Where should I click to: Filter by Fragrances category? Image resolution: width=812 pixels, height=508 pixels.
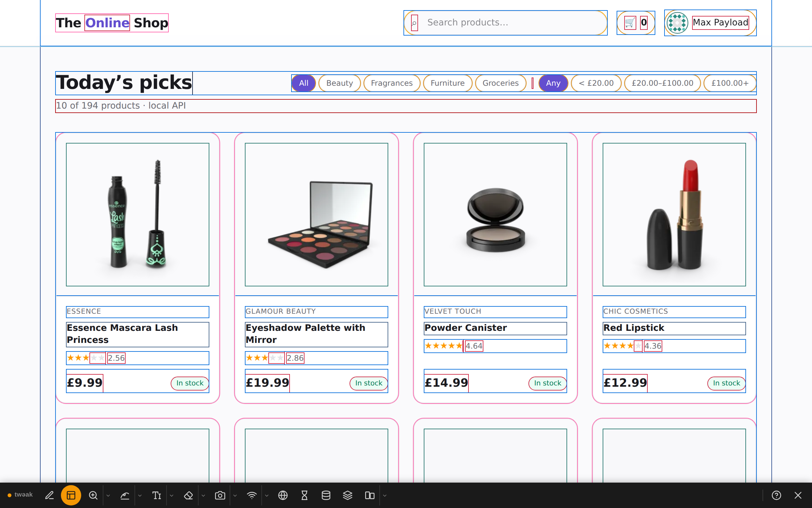pyautogui.click(x=392, y=83)
